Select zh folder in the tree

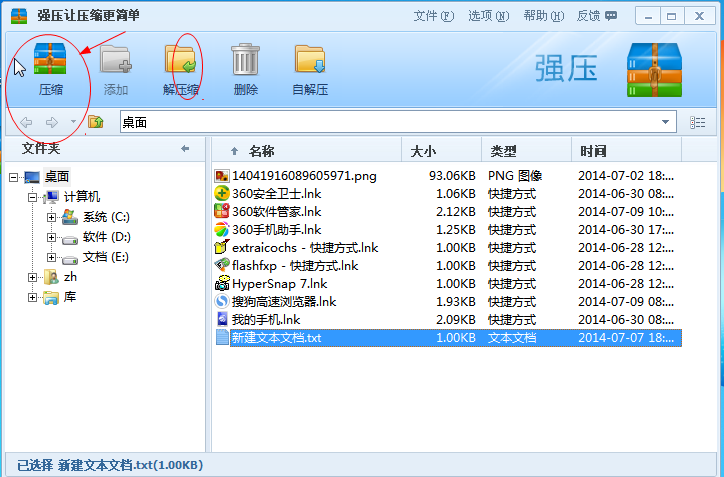click(70, 277)
